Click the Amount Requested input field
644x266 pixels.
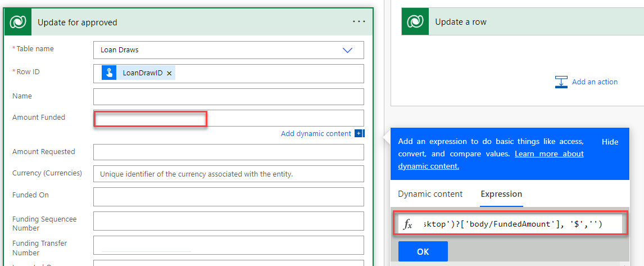click(x=229, y=152)
